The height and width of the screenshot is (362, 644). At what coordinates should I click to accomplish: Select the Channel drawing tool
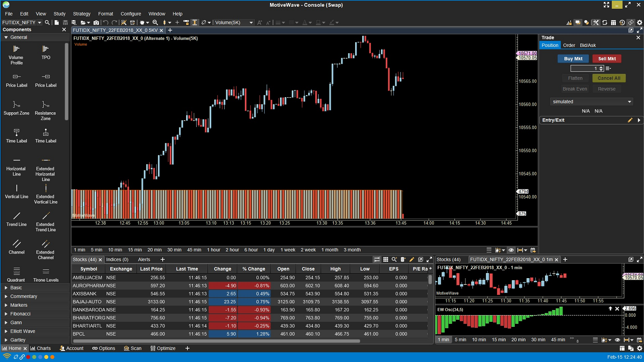[x=16, y=246]
